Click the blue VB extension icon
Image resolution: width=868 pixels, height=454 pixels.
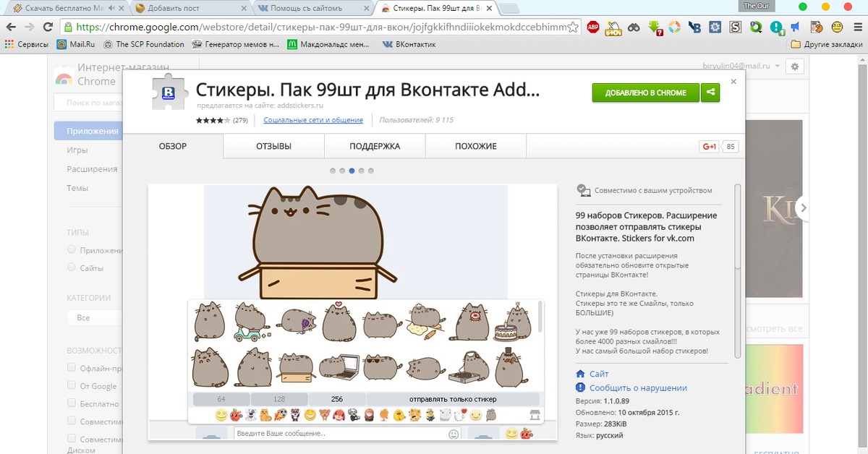pyautogui.click(x=694, y=27)
